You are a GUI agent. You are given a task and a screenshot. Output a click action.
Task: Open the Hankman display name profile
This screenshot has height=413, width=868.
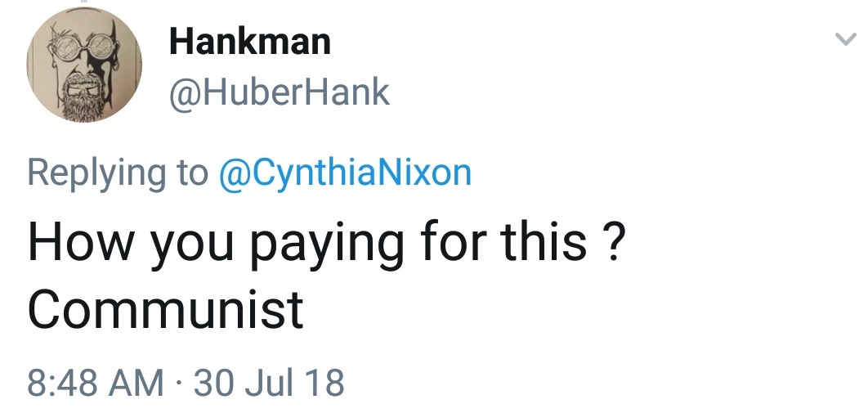coord(249,41)
